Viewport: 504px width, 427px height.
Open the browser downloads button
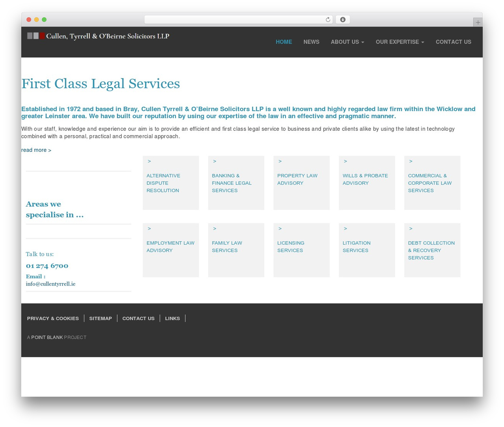[x=343, y=20]
